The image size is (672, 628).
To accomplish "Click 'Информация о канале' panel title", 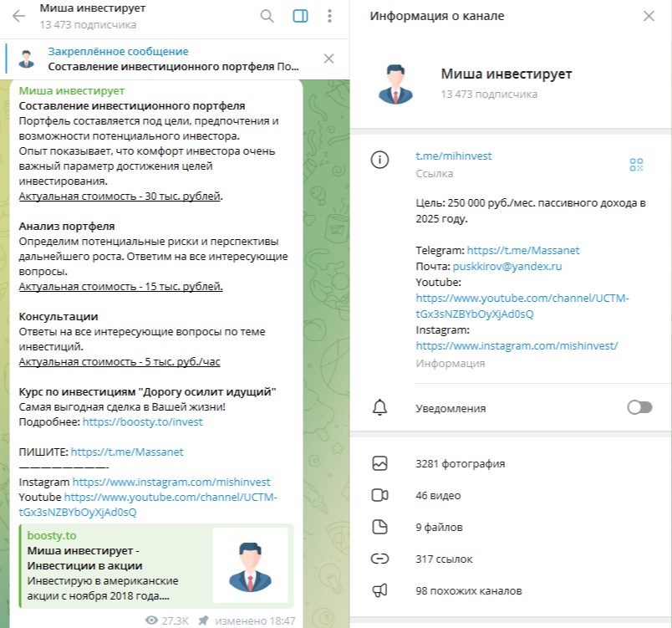I will point(436,16).
